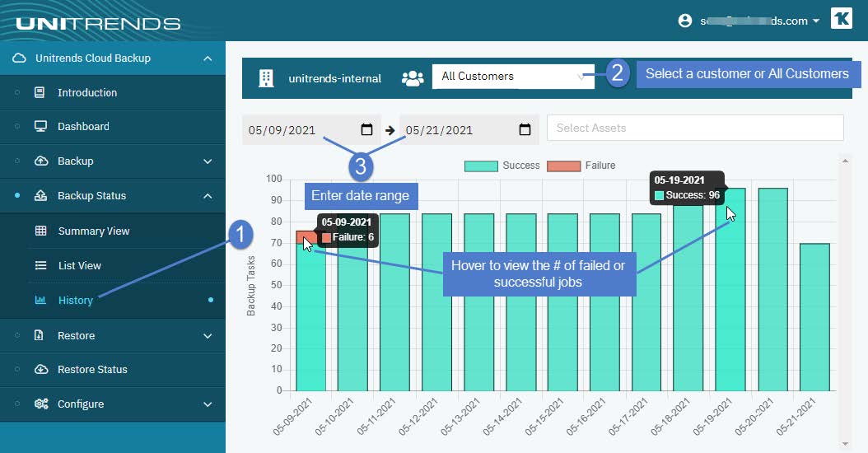
Task: Click the 05-14-2021 axis label
Action: coord(502,417)
